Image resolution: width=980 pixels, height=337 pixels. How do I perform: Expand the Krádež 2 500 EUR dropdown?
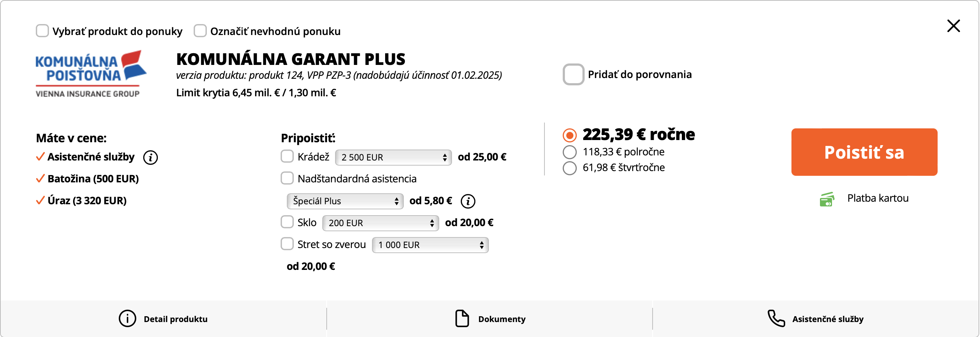pos(393,157)
